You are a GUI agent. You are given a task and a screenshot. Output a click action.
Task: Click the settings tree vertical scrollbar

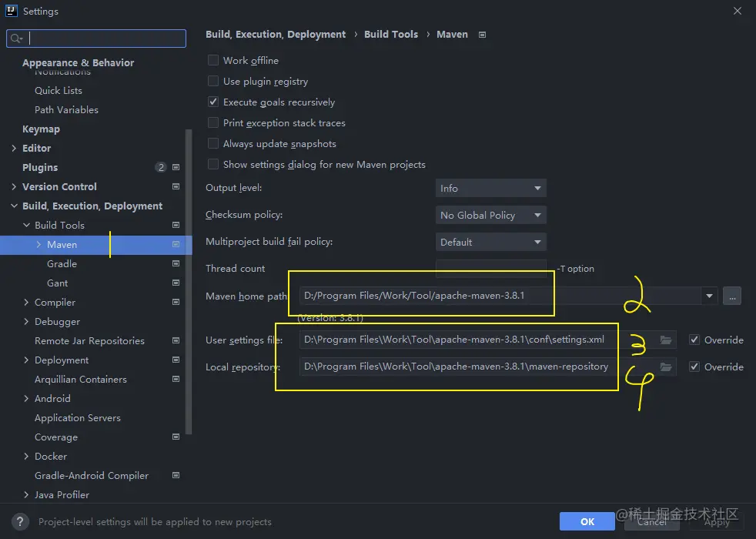(189, 282)
